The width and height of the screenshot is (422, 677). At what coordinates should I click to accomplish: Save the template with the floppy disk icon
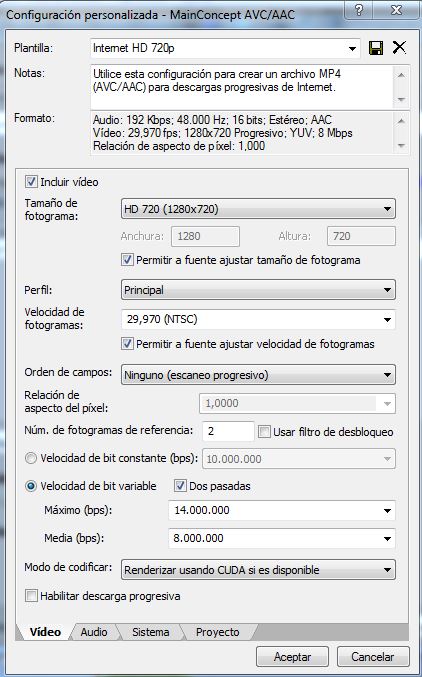click(376, 48)
